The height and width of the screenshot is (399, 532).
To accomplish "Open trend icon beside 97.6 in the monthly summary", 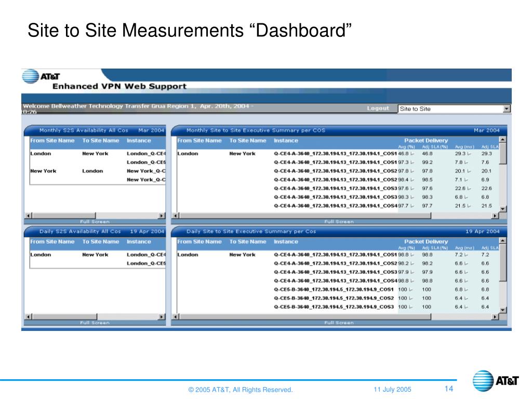I will pyautogui.click(x=412, y=189).
